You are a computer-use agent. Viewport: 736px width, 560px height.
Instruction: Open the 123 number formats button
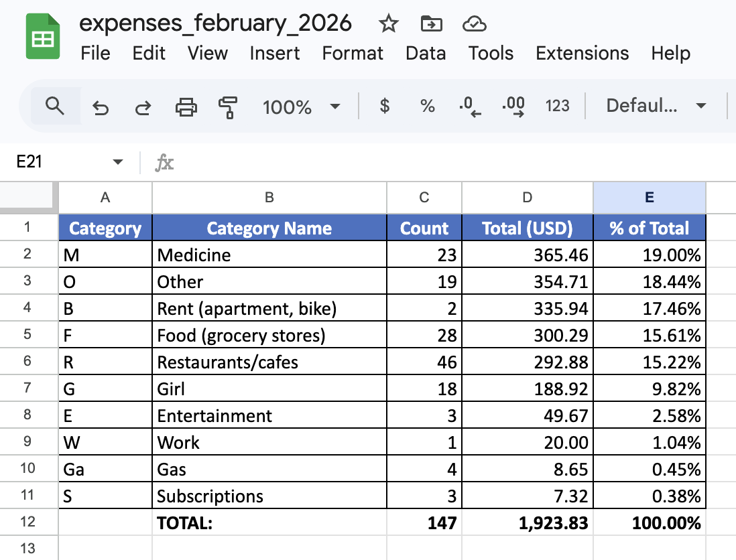[x=557, y=106]
